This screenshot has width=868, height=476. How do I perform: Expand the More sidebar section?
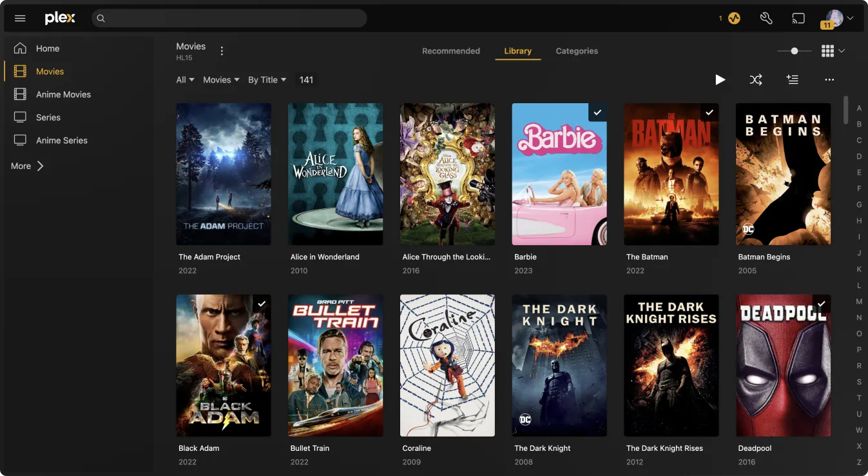point(27,166)
